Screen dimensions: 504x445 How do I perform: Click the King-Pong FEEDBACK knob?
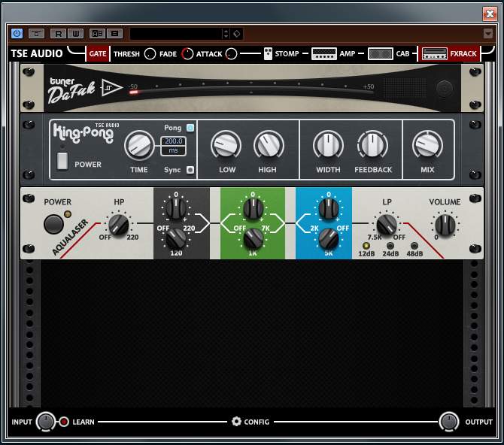372,145
